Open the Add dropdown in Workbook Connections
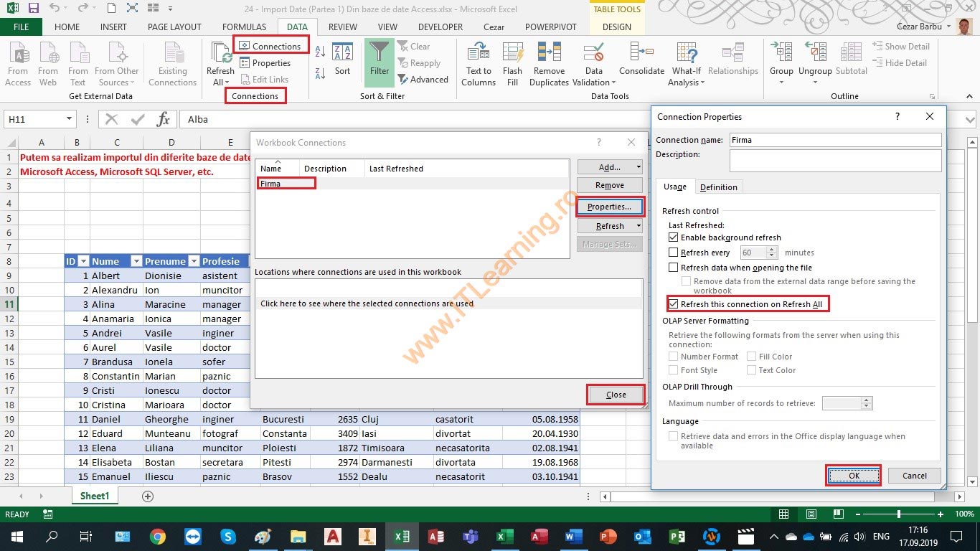 pos(638,167)
